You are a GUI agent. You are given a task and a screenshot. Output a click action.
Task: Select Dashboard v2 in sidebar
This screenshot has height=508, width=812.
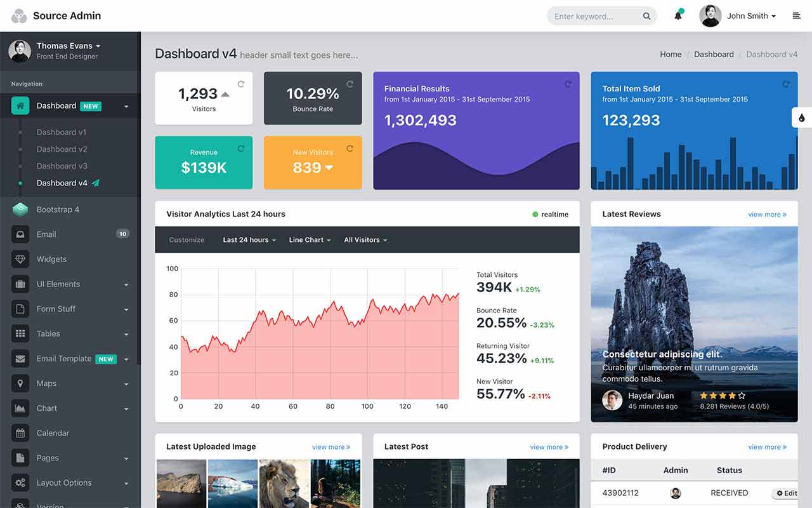(x=62, y=149)
